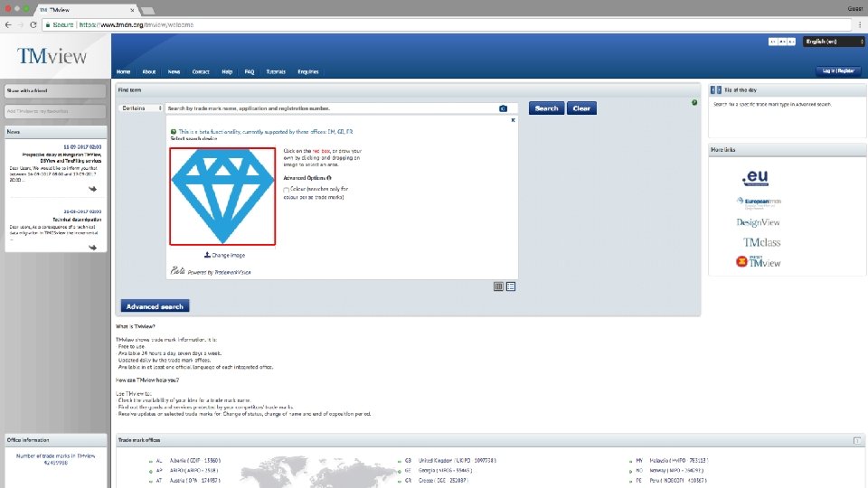This screenshot has width=868, height=488.
Task: Click the TMview logo
Action: pyautogui.click(x=52, y=56)
